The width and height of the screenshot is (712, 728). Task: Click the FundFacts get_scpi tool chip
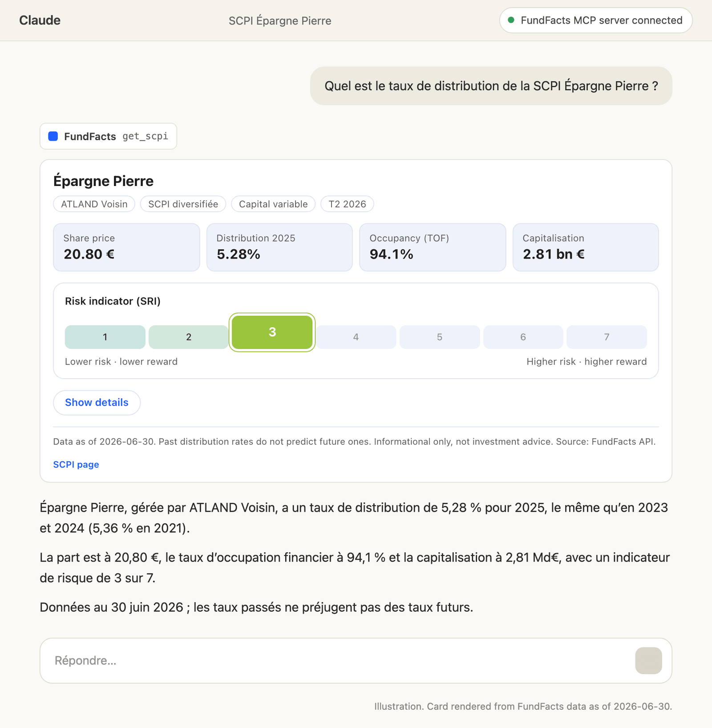click(108, 136)
